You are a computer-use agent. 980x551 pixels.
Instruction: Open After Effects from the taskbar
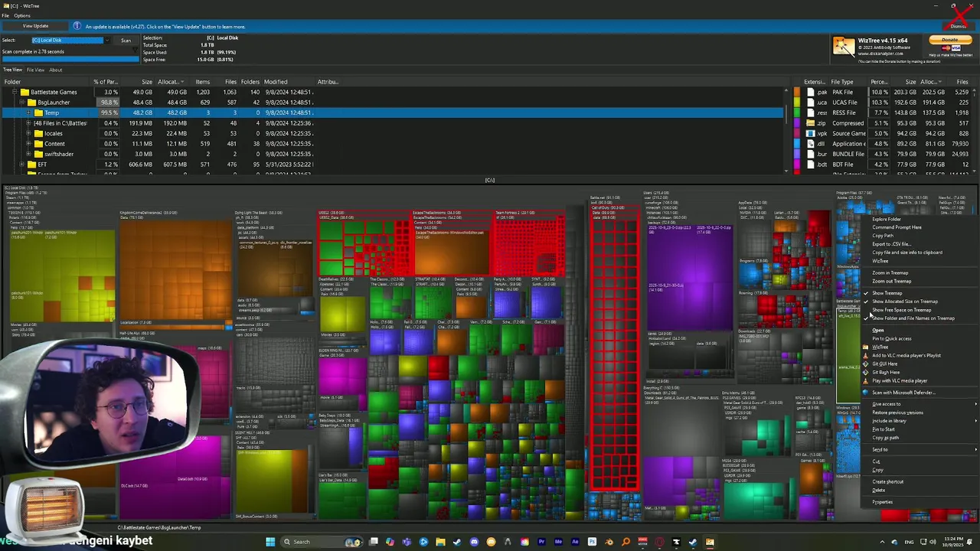(x=575, y=542)
